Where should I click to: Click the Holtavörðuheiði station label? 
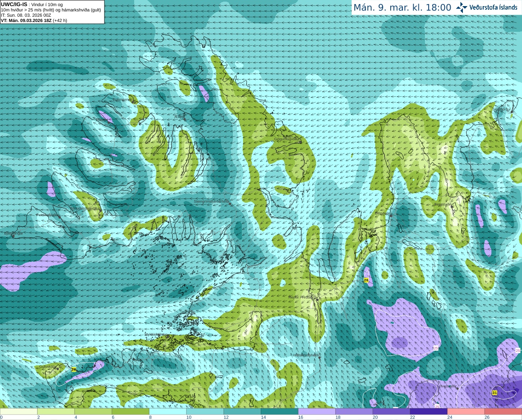(x=306, y=355)
